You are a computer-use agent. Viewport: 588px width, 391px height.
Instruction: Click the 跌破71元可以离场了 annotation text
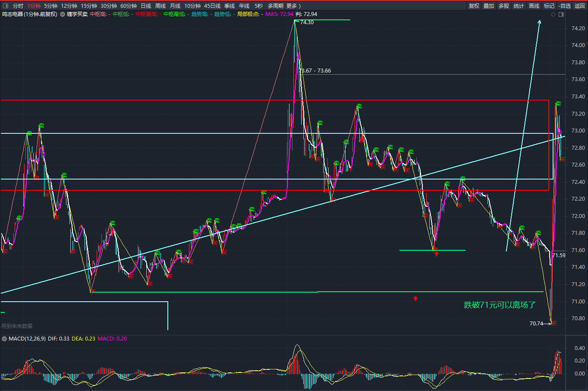(500, 305)
